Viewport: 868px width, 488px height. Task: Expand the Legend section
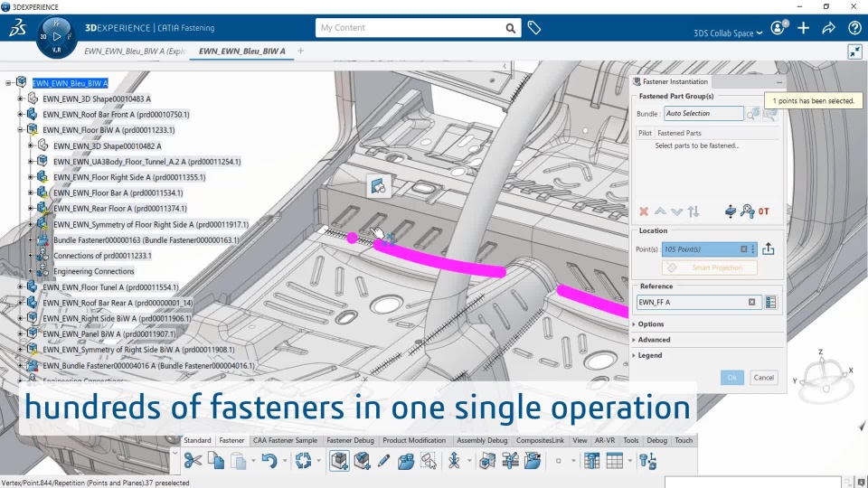coord(650,355)
